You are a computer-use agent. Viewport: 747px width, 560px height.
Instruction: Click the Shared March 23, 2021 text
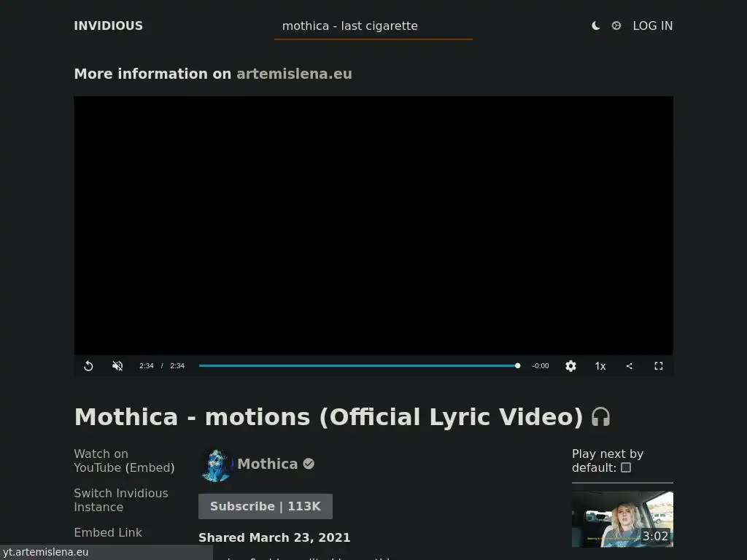tap(274, 537)
